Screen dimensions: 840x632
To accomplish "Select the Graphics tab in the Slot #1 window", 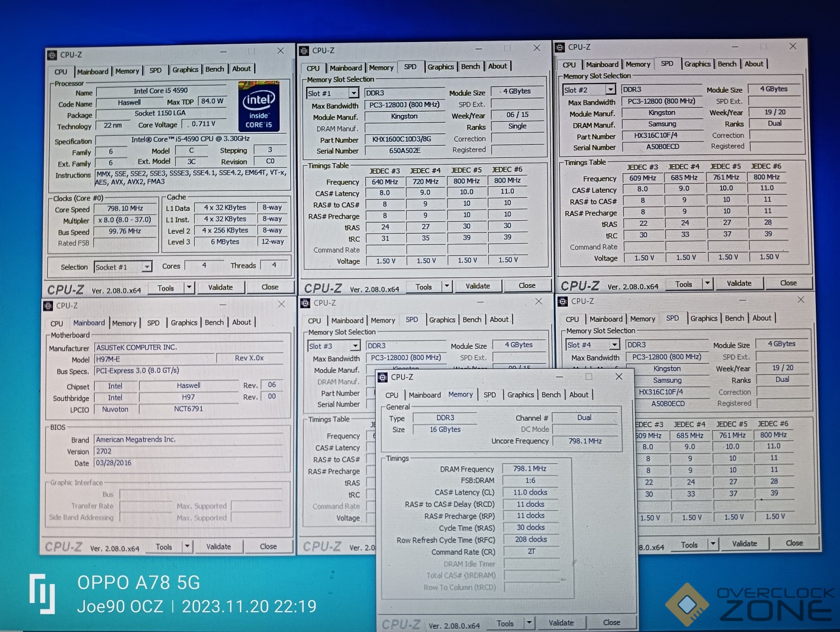I will [x=441, y=67].
